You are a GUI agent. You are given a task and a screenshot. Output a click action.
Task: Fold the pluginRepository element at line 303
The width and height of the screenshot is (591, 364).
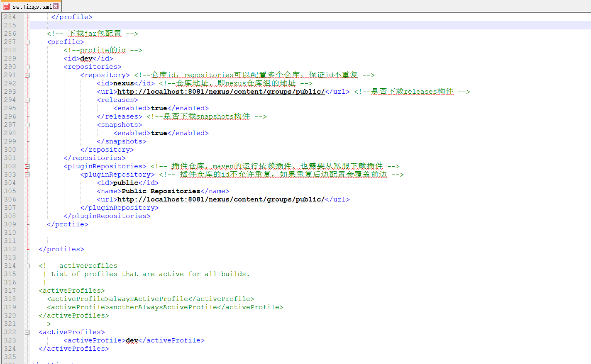tap(27, 175)
